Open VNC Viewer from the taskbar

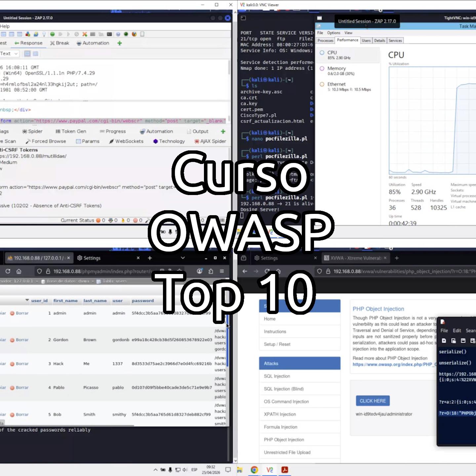pyautogui.click(x=269, y=470)
